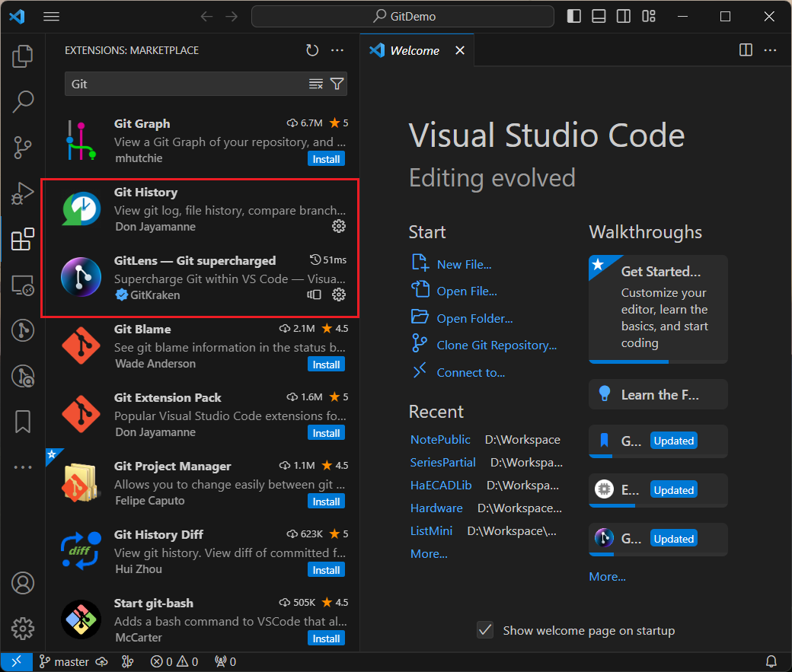Open the GitLens — Git supercharged entry
The image size is (792, 672).
coord(202,278)
